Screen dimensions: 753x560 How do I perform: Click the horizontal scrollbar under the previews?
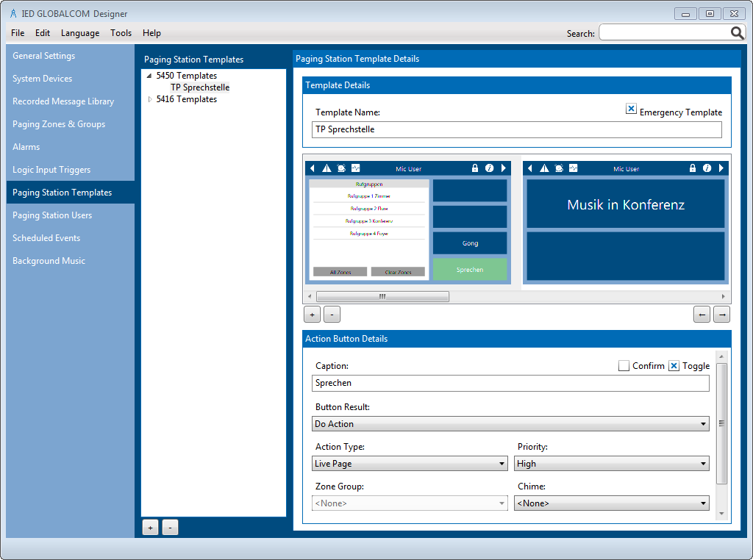[x=382, y=296]
